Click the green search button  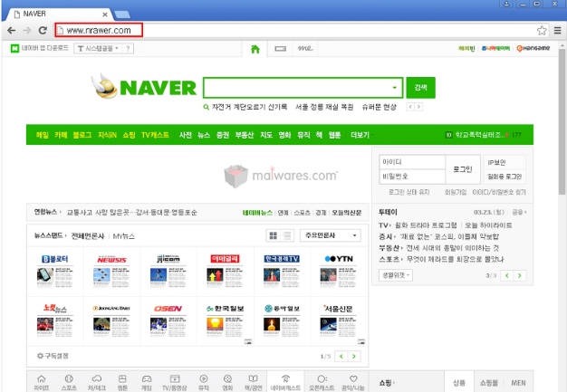click(x=420, y=88)
